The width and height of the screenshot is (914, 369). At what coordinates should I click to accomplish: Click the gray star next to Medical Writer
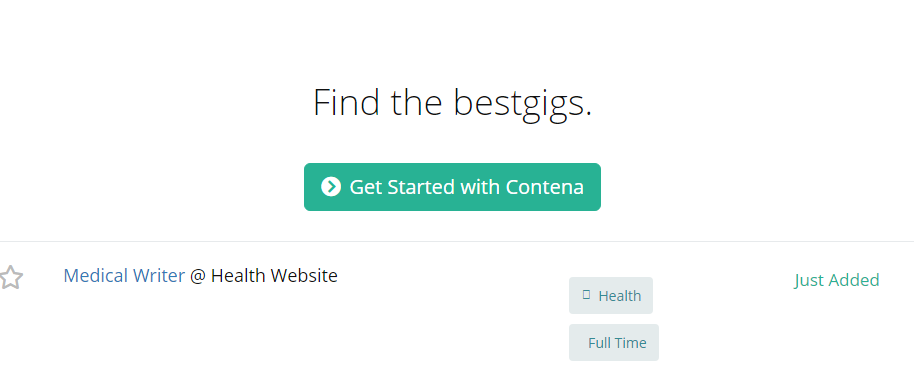tap(10, 277)
